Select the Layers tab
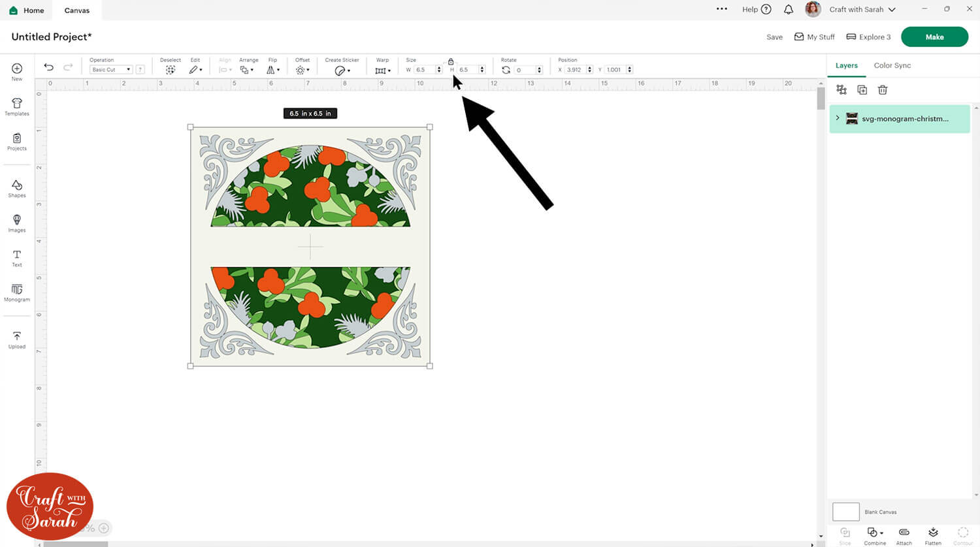Viewport: 980px width, 547px height. click(x=847, y=65)
